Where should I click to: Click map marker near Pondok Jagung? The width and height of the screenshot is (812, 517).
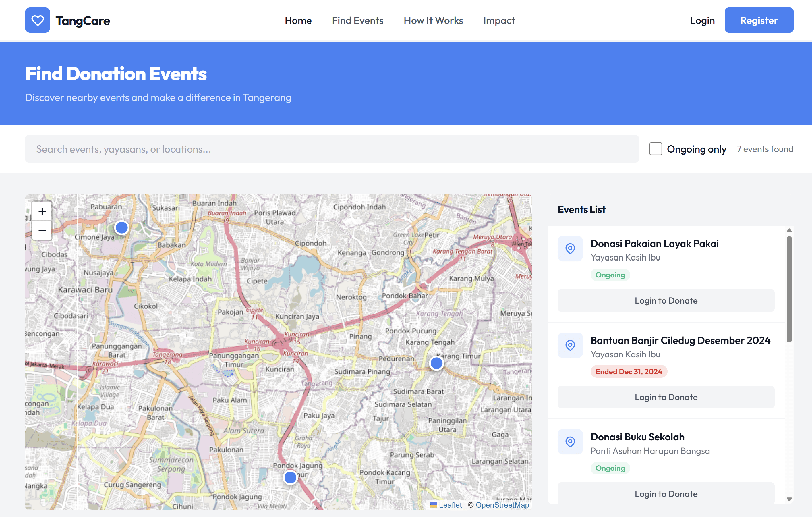click(x=290, y=478)
